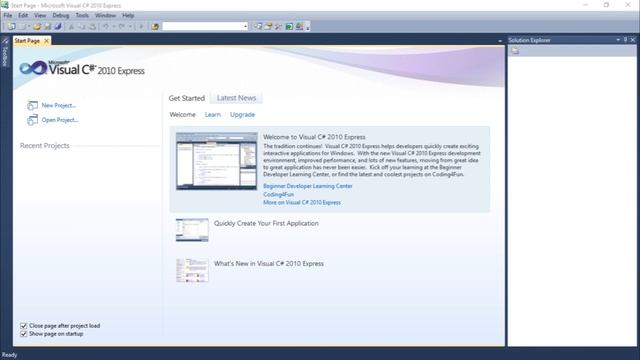The width and height of the screenshot is (640, 360).
Task: Click the Toolbox toolbar icon
Action: point(278,27)
